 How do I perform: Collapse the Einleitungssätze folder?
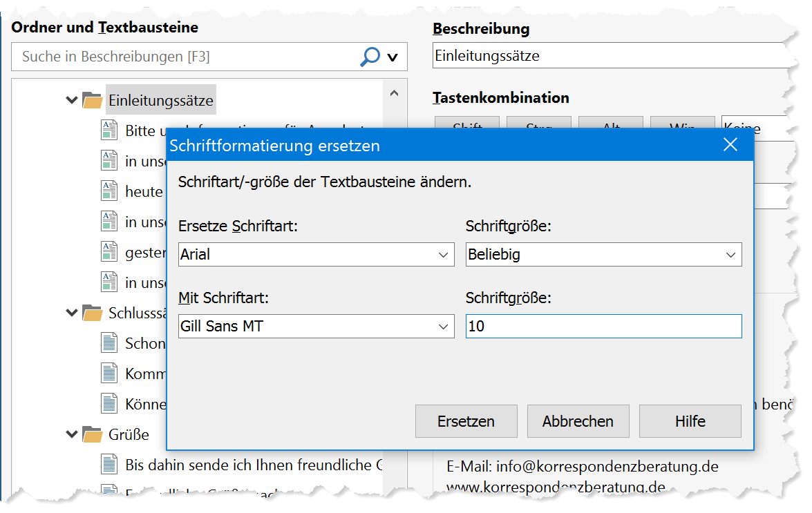pyautogui.click(x=72, y=100)
